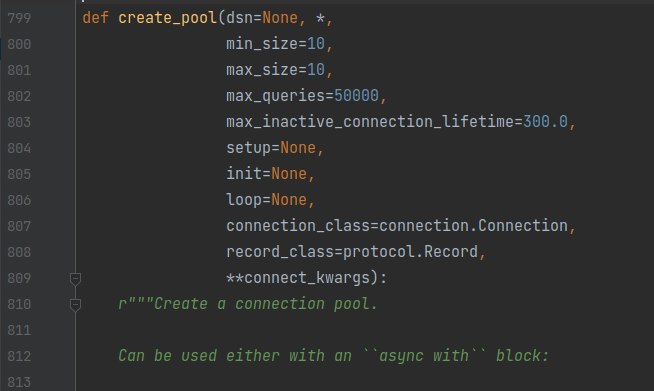Viewport: 654px width, 391px height.
Task: Click line number 807 in gutter
Action: tap(19, 226)
